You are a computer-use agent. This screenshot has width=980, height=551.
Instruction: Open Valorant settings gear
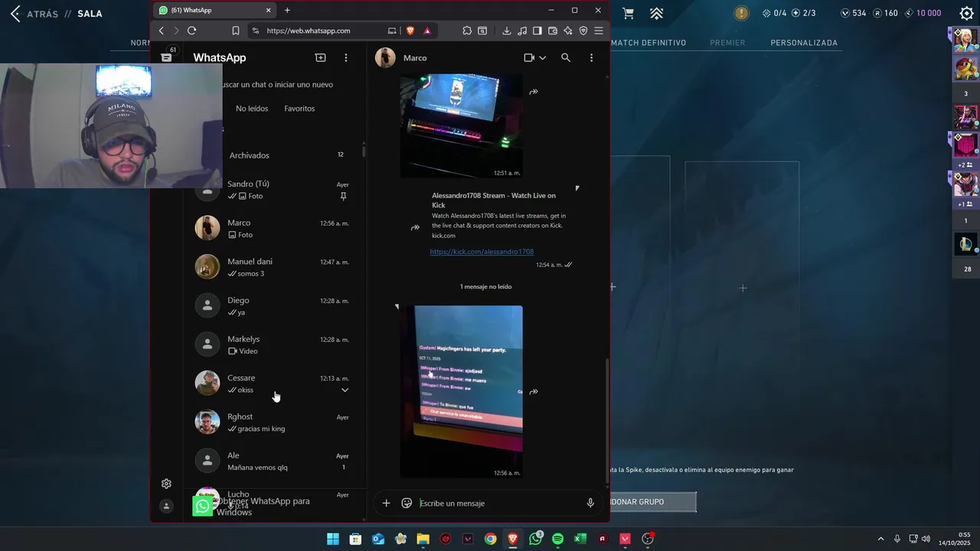coord(967,13)
